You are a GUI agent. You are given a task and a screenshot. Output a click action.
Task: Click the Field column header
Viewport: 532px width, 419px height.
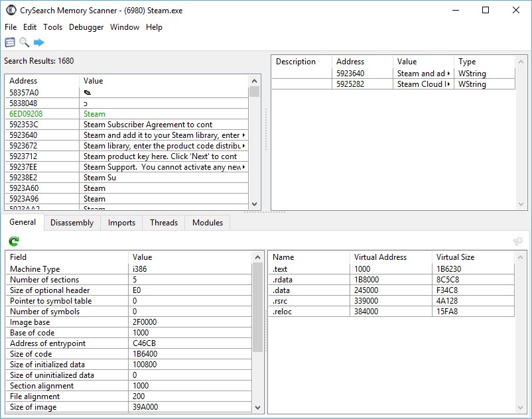(x=67, y=257)
